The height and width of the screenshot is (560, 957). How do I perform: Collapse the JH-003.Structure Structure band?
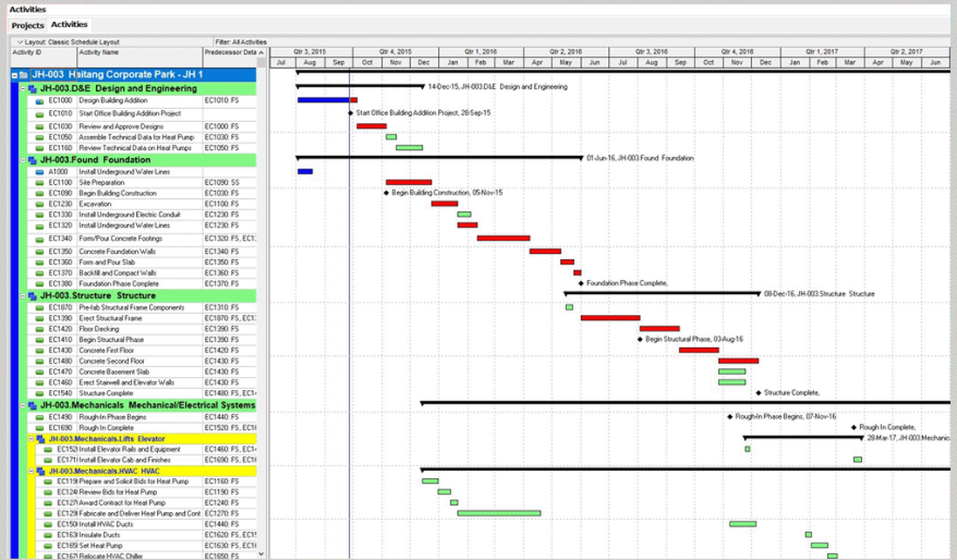[24, 296]
